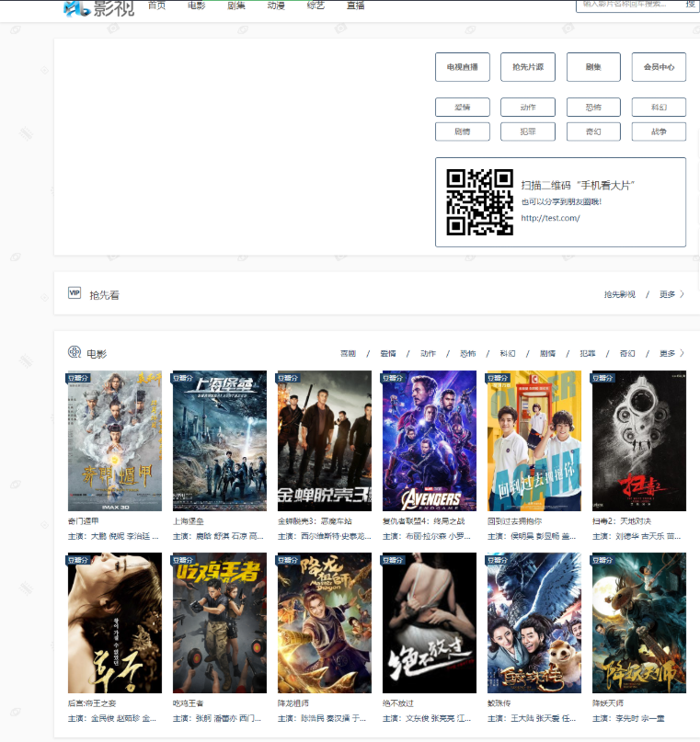The image size is (700, 742).
Task: Open the 动漫 navigation menu item
Action: 276,6
